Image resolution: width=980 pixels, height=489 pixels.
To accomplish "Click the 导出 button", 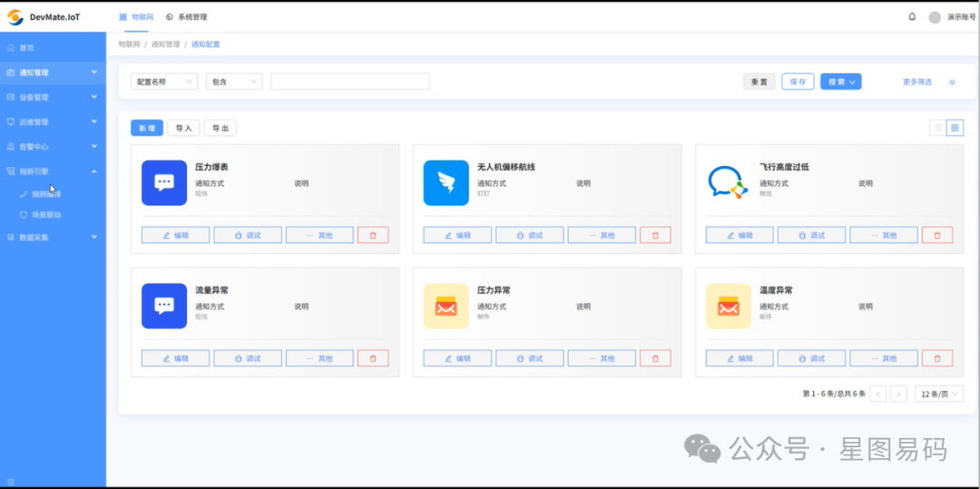I will tap(220, 128).
